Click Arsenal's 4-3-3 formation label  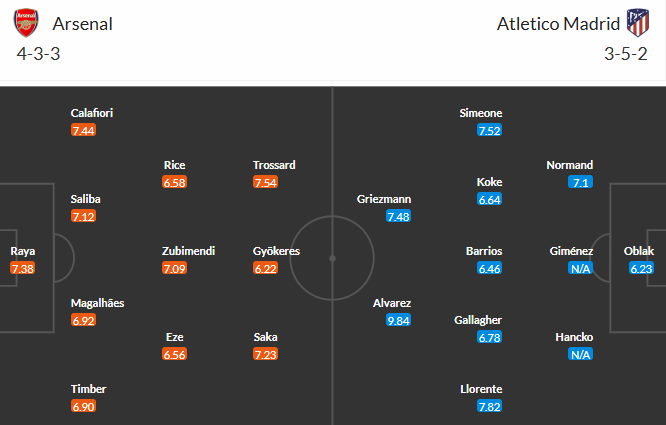click(39, 54)
